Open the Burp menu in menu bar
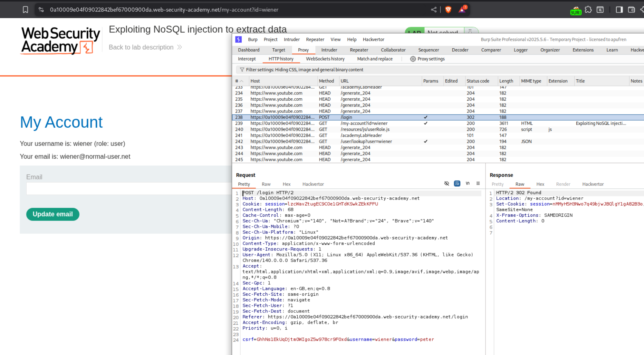Screen dimensions: 644x355 tap(253, 39)
